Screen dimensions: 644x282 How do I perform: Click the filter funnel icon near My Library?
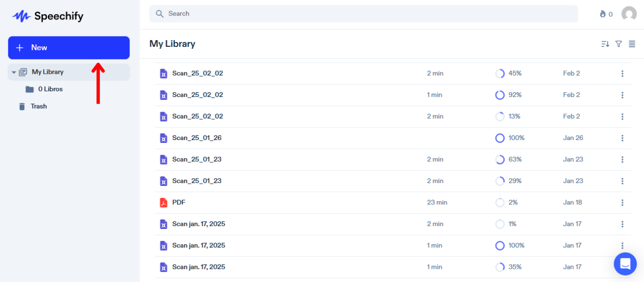618,44
